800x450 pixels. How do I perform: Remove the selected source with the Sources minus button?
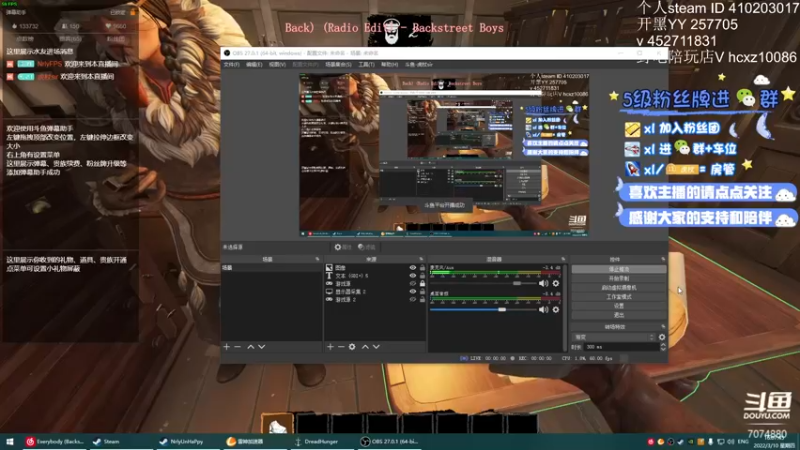[341, 347]
